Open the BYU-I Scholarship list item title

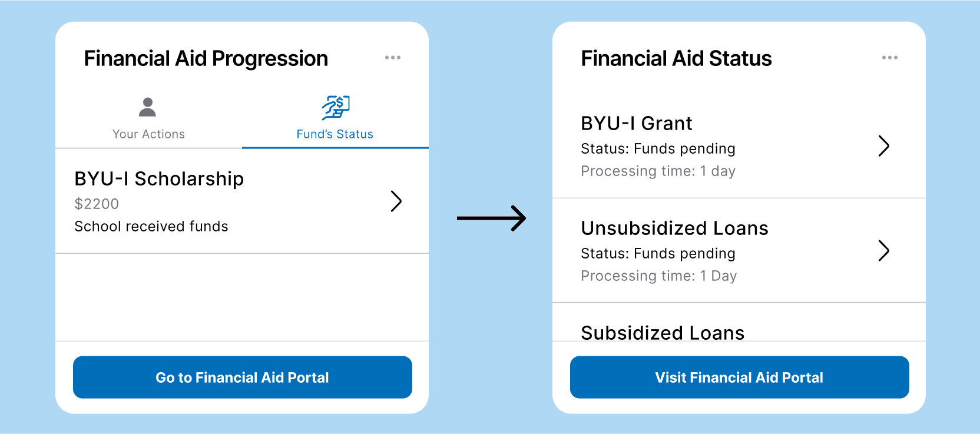pos(159,178)
